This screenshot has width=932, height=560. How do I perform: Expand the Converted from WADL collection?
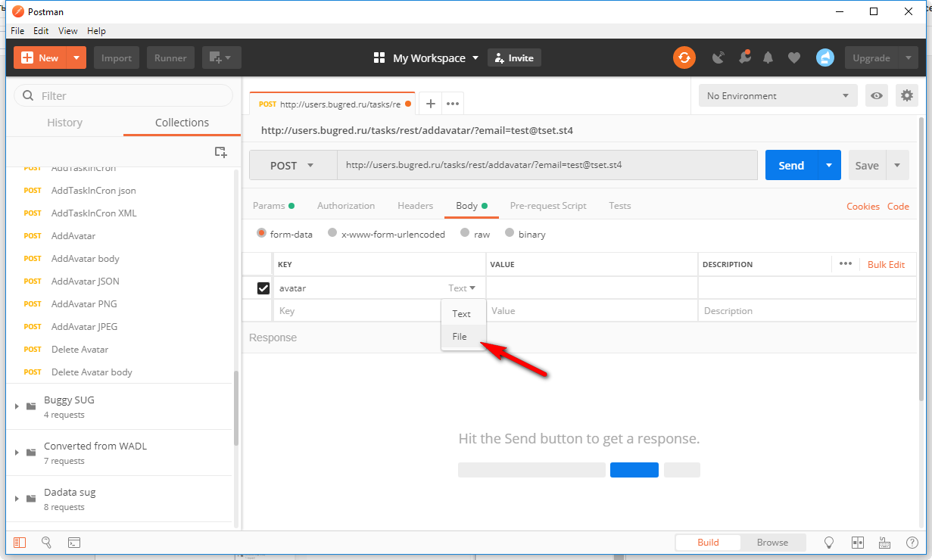pos(17,453)
